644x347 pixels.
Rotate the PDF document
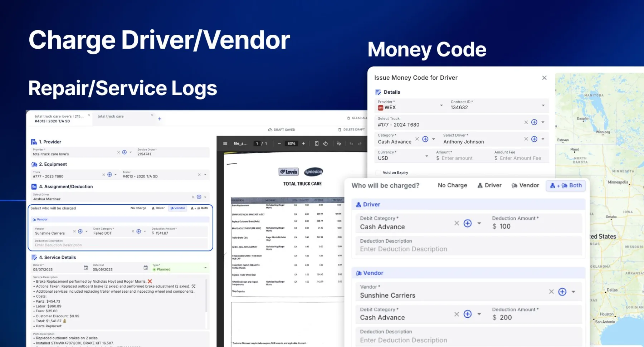325,143
